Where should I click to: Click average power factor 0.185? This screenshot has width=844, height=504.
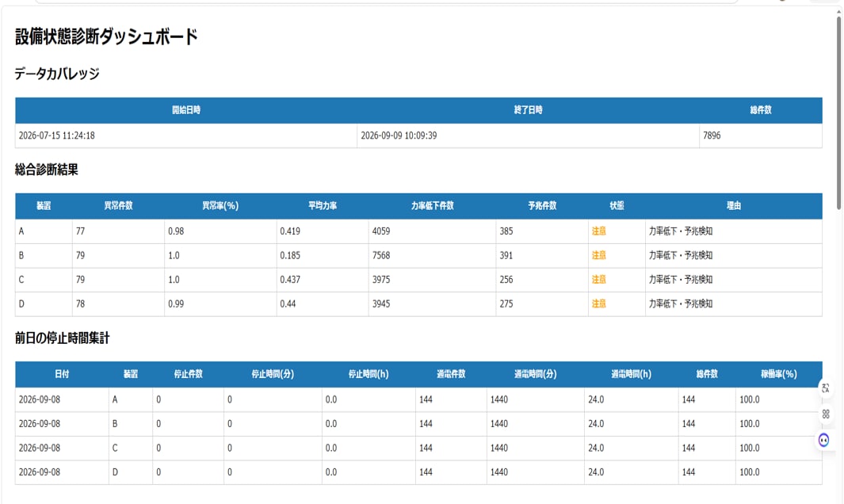[x=290, y=255]
